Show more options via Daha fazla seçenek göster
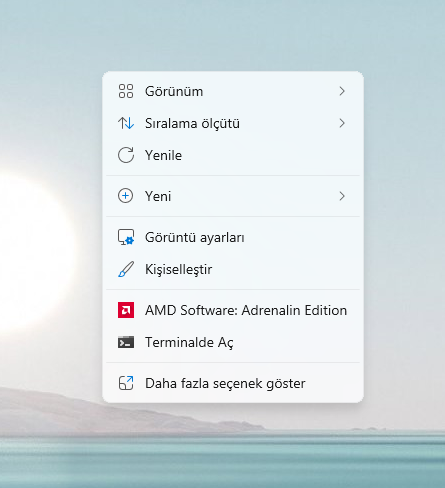The width and height of the screenshot is (445, 488). tap(233, 383)
